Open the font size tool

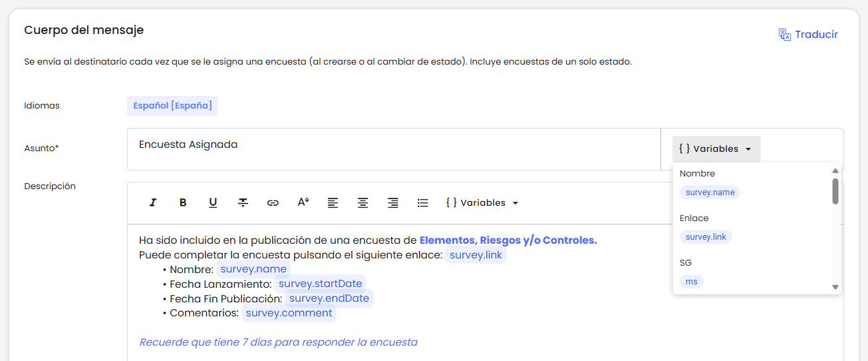coord(303,202)
